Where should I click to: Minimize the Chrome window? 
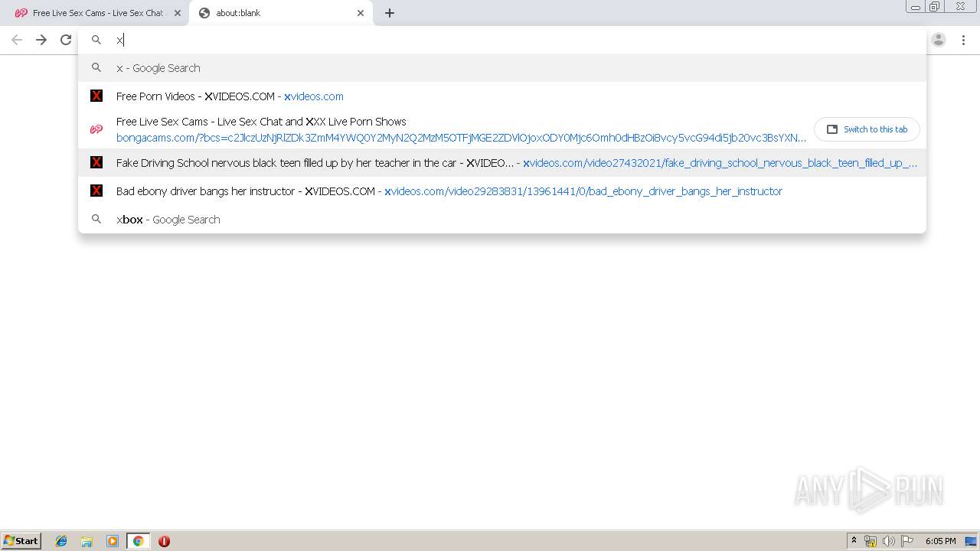point(916,6)
